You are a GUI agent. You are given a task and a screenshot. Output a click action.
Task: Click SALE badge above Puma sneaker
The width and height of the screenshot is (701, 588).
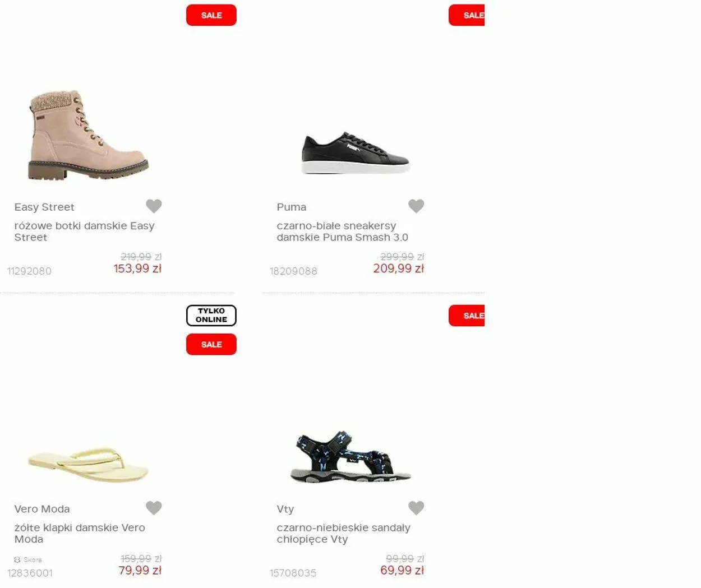467,15
